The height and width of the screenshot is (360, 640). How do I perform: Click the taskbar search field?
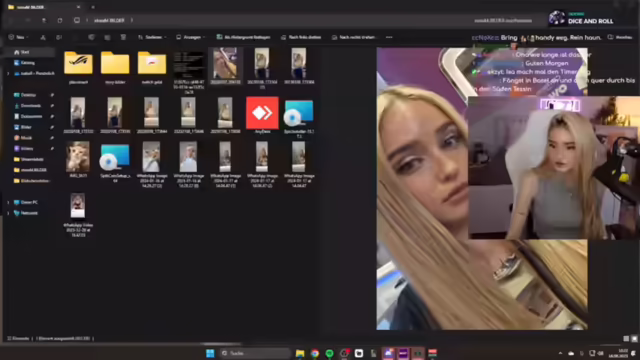click(x=255, y=353)
